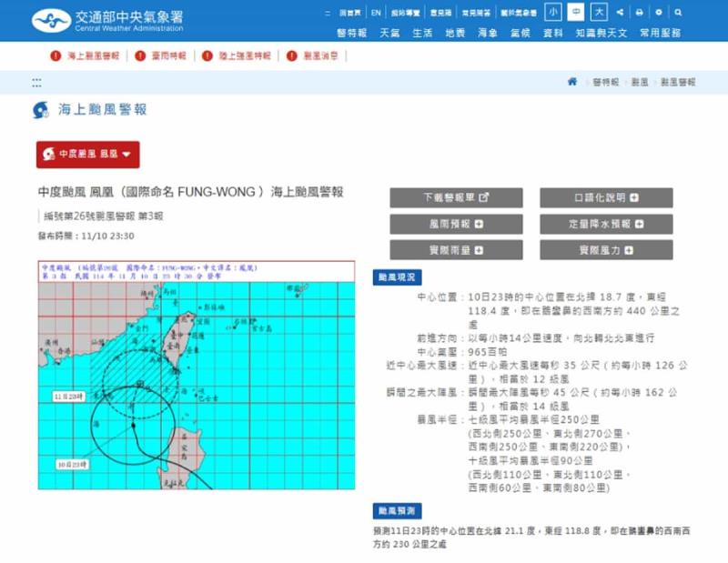Select 小 small font size

point(555,11)
